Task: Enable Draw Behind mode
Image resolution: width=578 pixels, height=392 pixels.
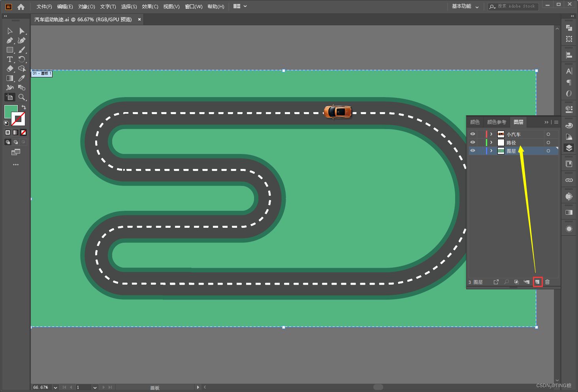Action: [16, 142]
